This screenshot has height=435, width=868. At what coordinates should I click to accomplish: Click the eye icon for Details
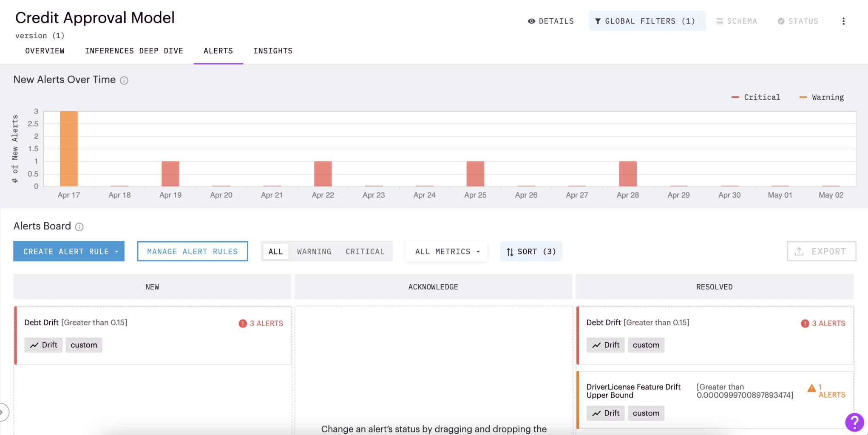pyautogui.click(x=531, y=21)
